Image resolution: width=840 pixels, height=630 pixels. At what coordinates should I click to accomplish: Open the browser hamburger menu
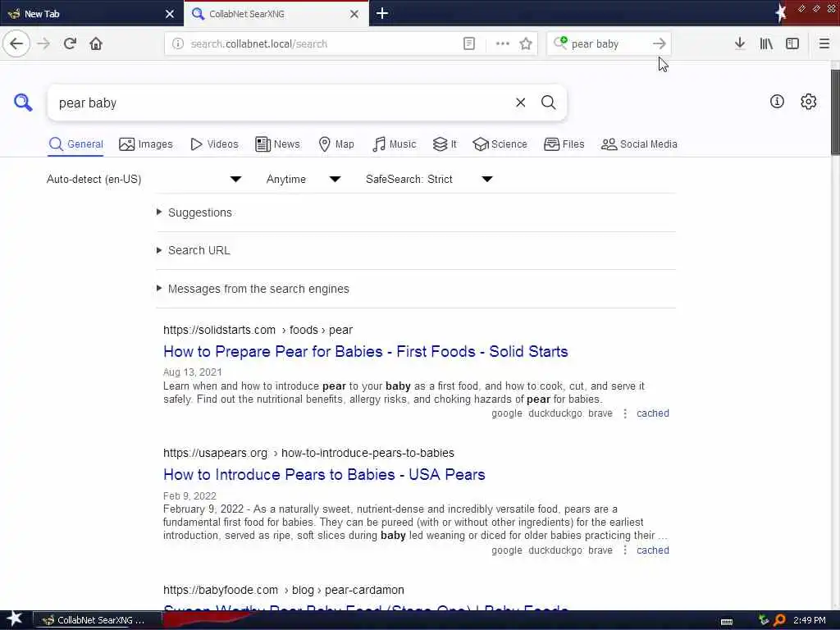824,43
